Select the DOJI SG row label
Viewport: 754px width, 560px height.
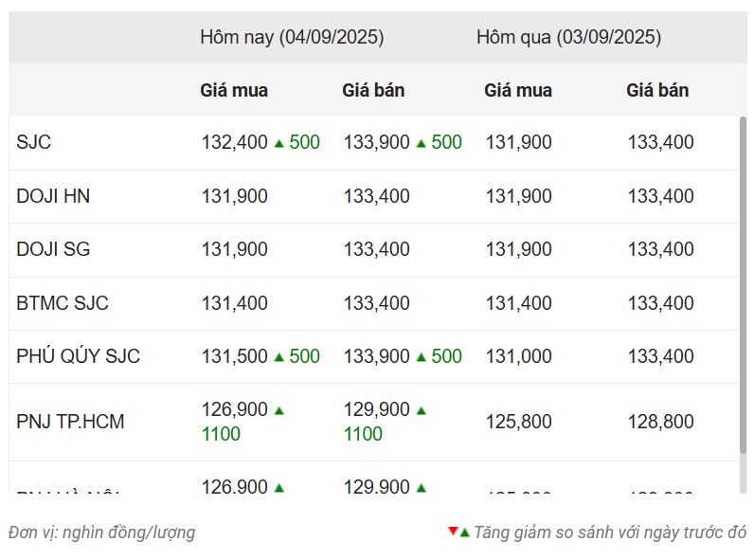click(53, 249)
